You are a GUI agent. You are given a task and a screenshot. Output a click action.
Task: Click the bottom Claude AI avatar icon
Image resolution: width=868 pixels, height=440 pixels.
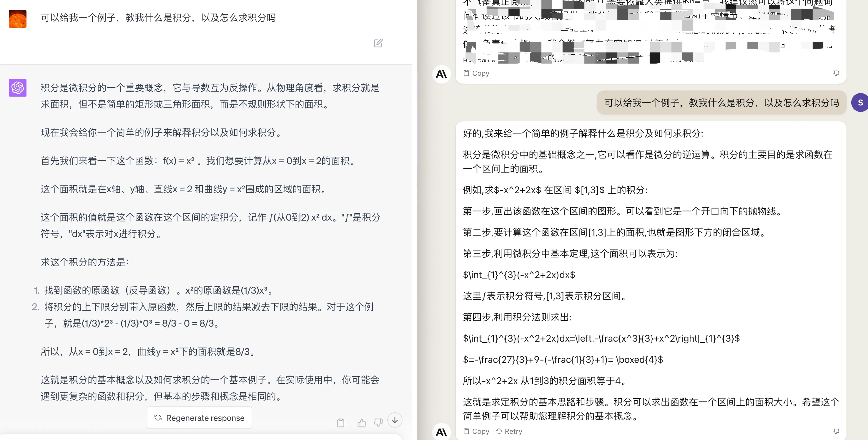(441, 431)
